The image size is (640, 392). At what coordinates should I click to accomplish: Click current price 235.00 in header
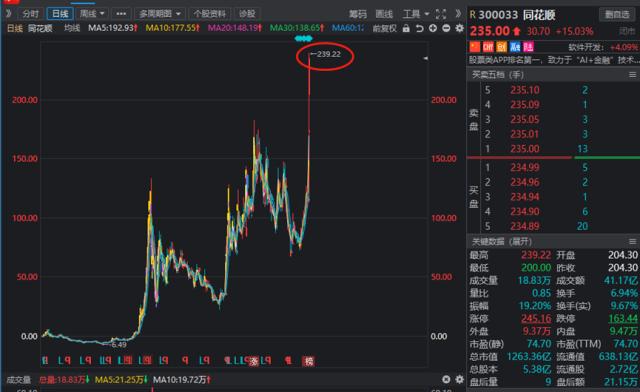coord(490,31)
